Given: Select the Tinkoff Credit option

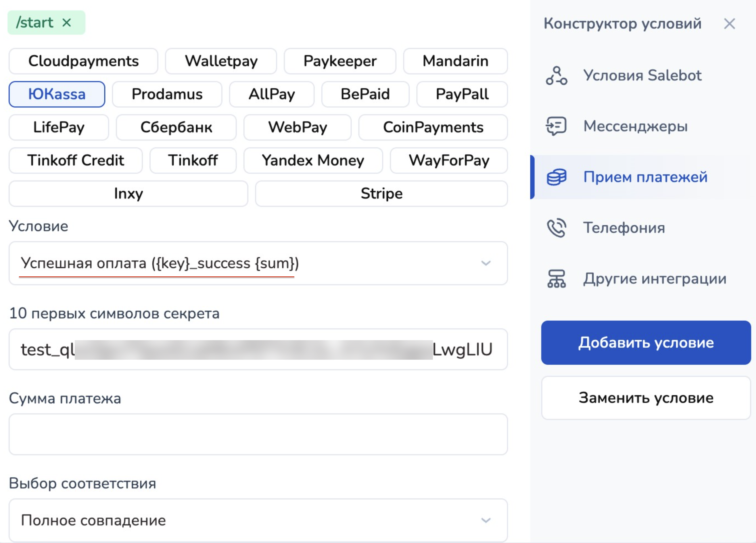Looking at the screenshot, I should [76, 161].
